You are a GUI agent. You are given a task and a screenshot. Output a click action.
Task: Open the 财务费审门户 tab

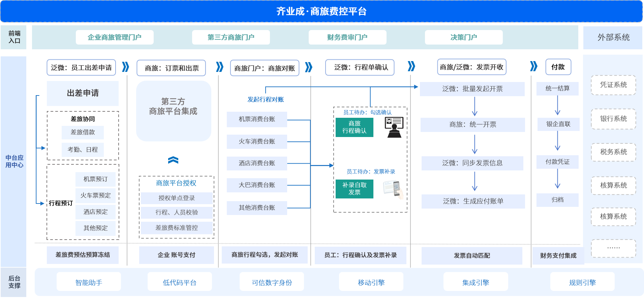347,37
